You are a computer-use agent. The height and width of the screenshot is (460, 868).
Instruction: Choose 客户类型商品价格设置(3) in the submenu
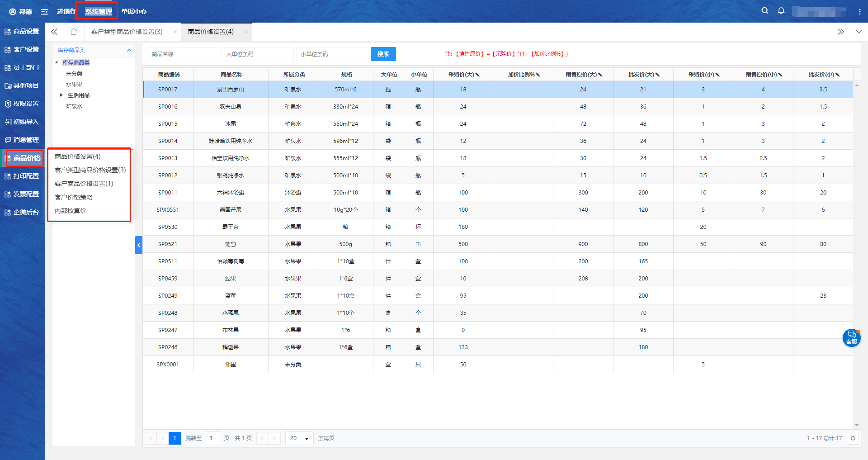point(90,170)
